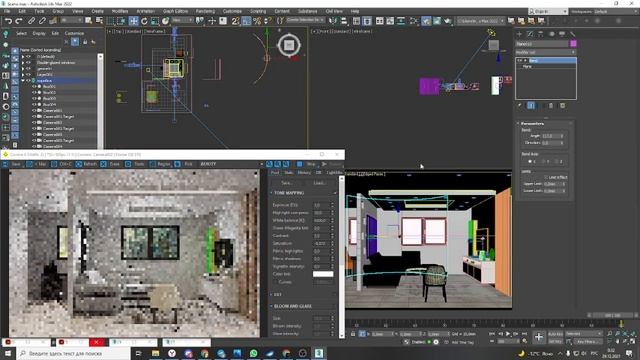Open the Graph Editors menu

[175, 11]
